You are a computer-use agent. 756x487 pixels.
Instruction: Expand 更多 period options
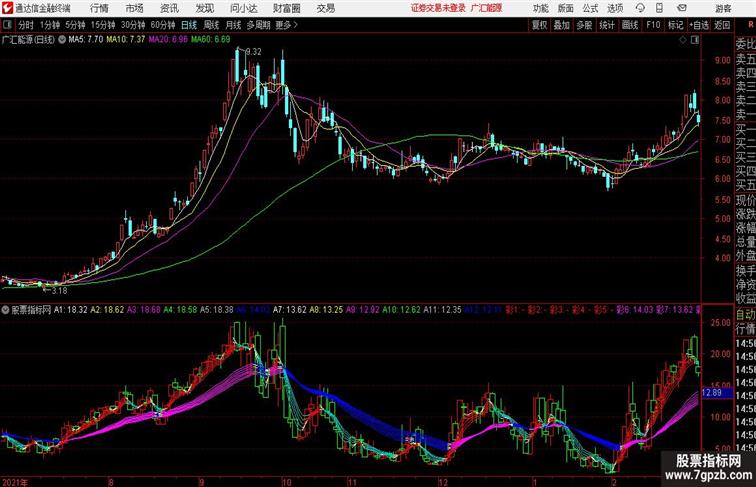[x=287, y=25]
